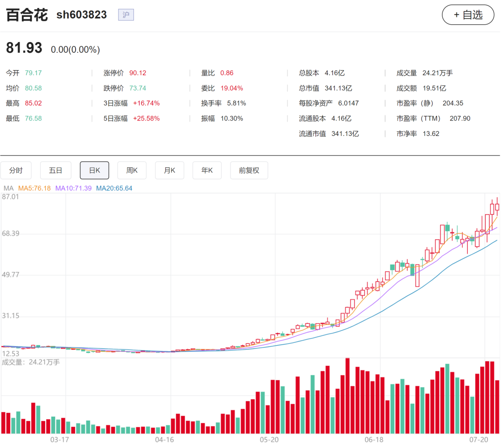Image resolution: width=504 pixels, height=448 pixels.
Task: Open the 日K daily candlestick tab
Action: point(94,170)
